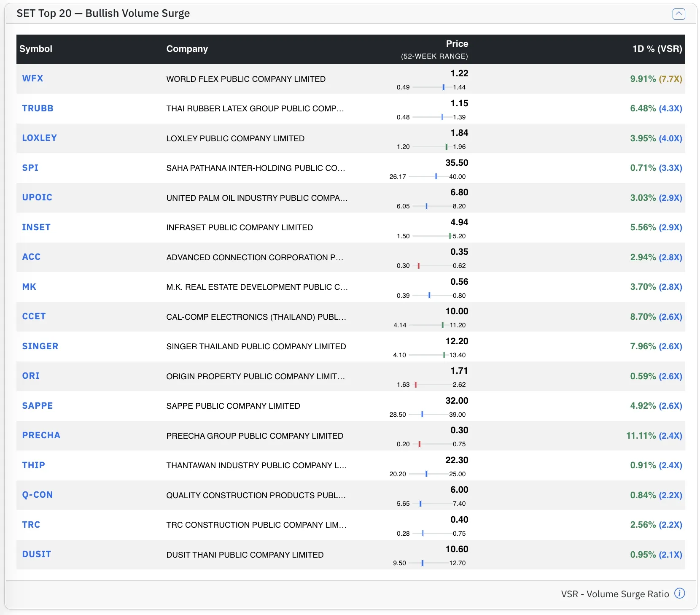This screenshot has width=700, height=615.
Task: Sort by the Symbol column header
Action: tap(36, 49)
